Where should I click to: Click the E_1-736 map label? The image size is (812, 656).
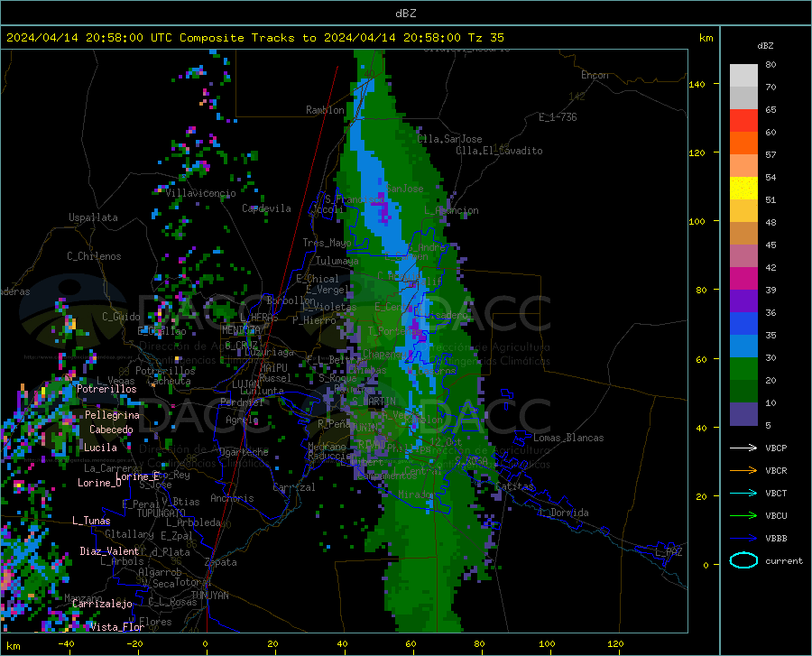click(558, 117)
